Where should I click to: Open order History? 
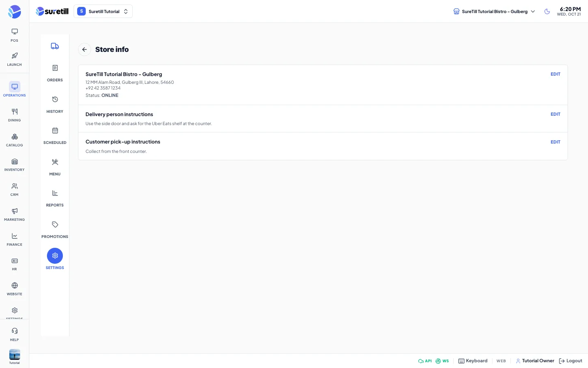55,105
